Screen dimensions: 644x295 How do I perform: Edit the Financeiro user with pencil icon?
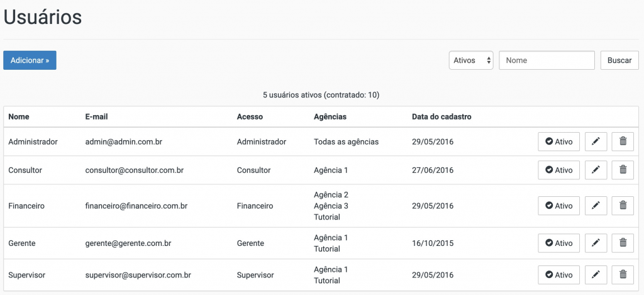tap(596, 206)
